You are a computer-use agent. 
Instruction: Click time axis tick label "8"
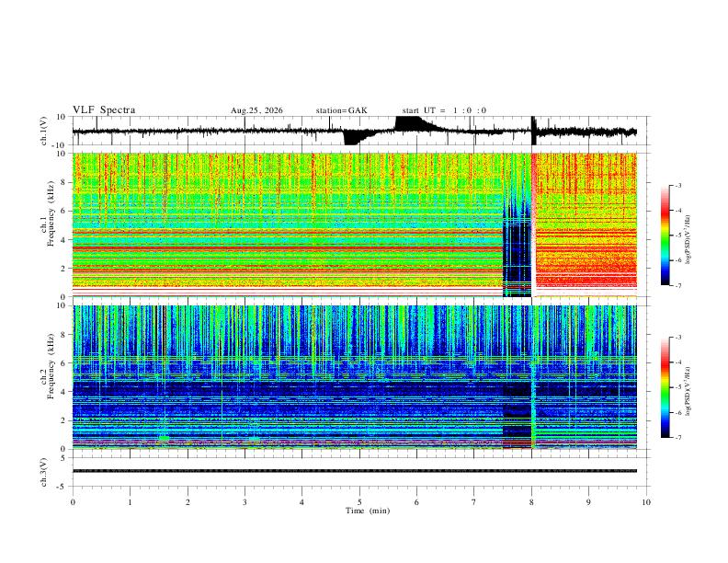(531, 502)
